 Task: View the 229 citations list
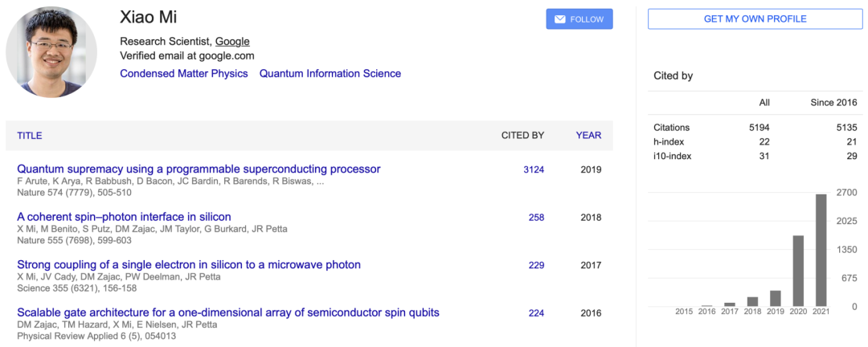pyautogui.click(x=536, y=265)
